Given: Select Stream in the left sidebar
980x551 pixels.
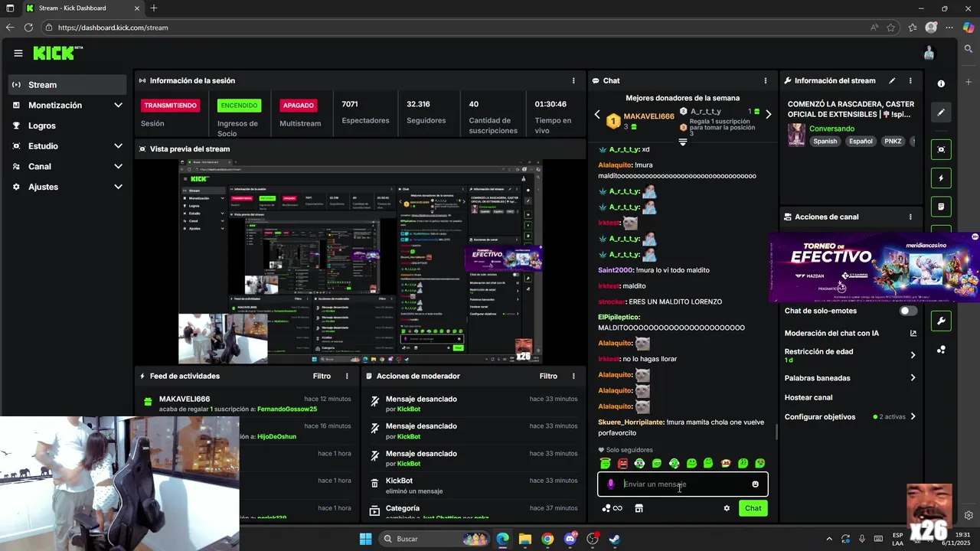Looking at the screenshot, I should 67,85.
